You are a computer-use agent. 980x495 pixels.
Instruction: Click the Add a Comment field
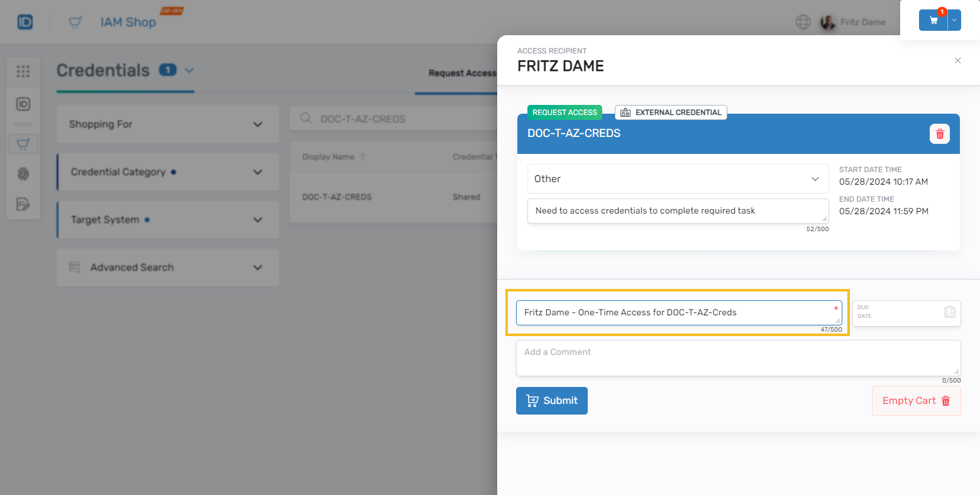click(x=737, y=358)
